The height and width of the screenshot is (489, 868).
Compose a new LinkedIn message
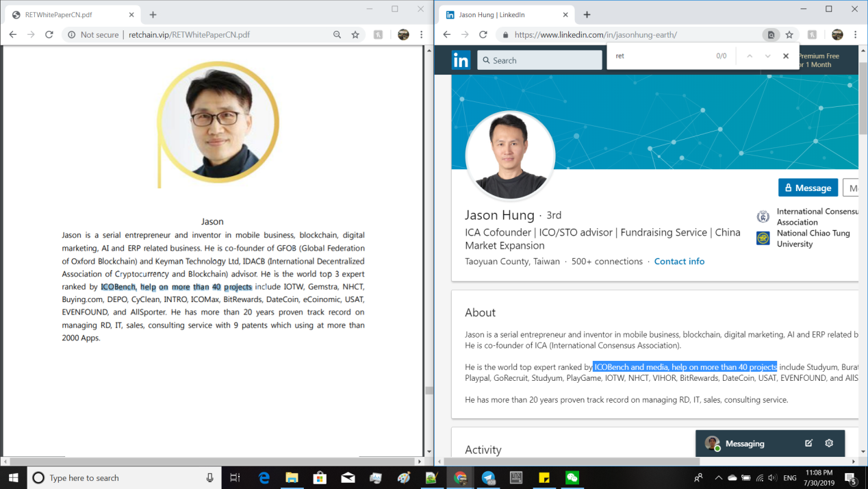pos(808,443)
